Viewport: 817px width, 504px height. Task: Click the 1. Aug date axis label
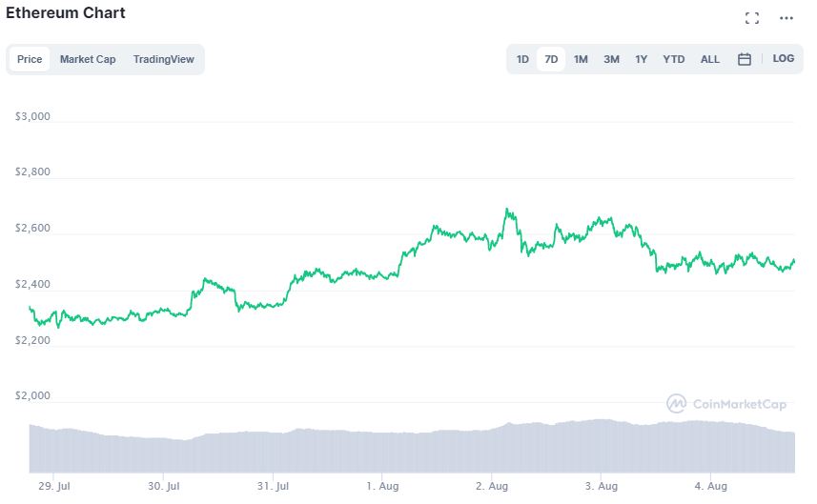tap(382, 486)
